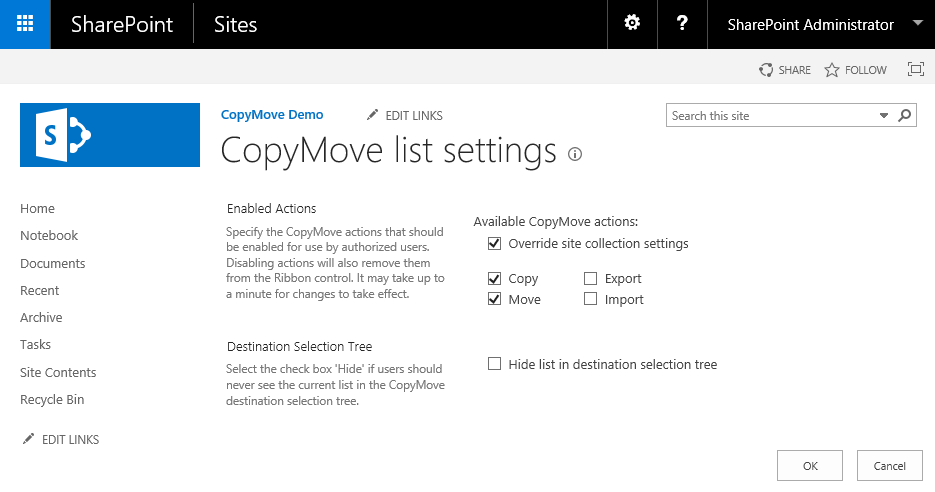Click the SharePoint site logo
This screenshot has height=492, width=935.
click(110, 134)
